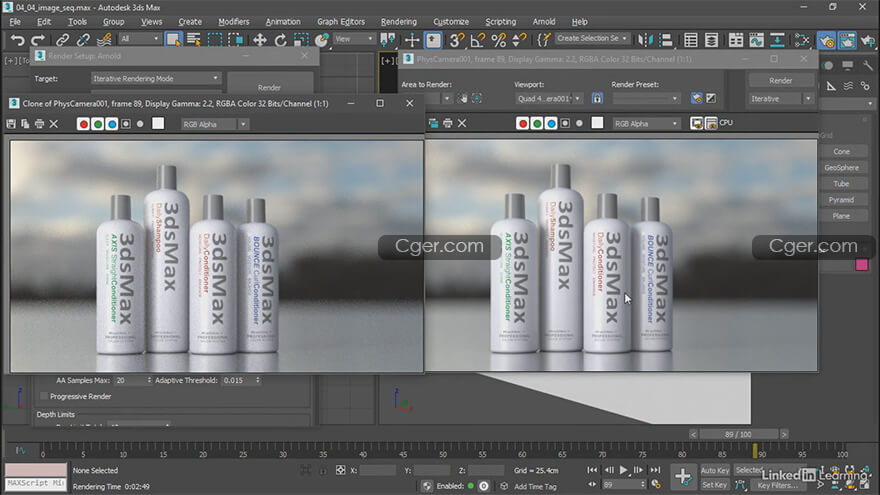
Task: Open RGB Alpha dropdown in Clone window
Action: (x=214, y=124)
